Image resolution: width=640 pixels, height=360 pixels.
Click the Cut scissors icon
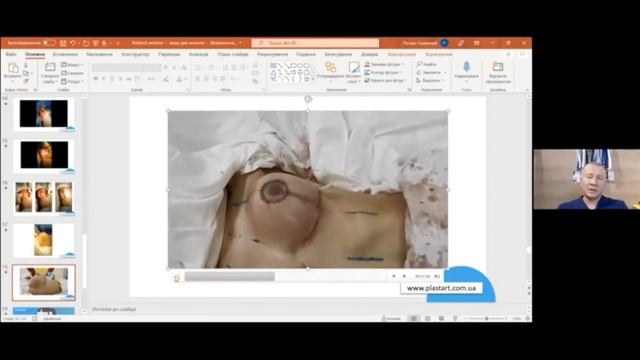click(26, 65)
